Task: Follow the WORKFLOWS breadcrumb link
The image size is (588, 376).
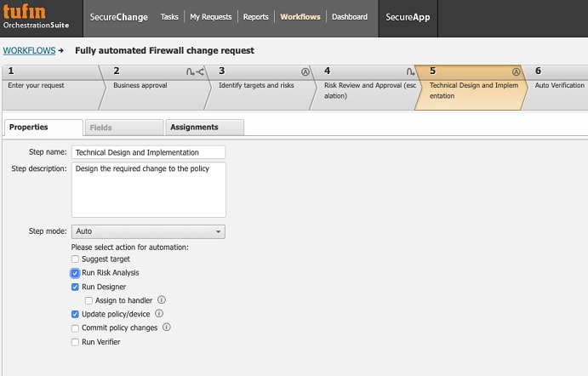Action: (x=29, y=50)
